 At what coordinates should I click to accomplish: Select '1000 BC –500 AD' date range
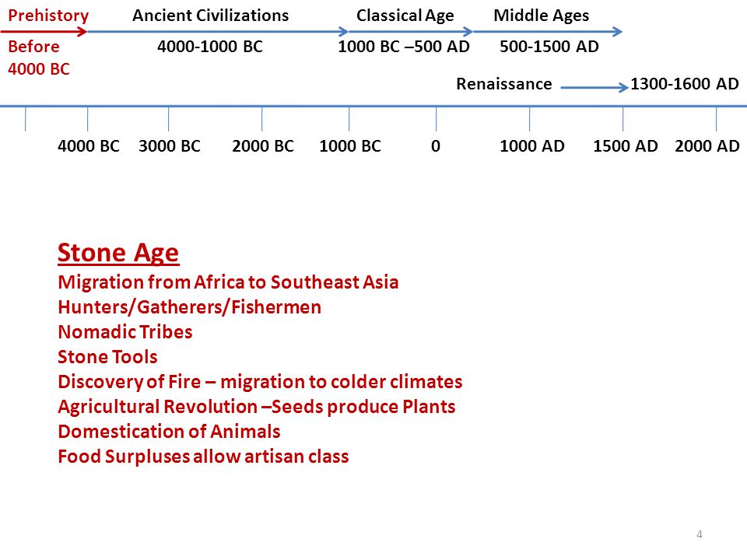(404, 47)
